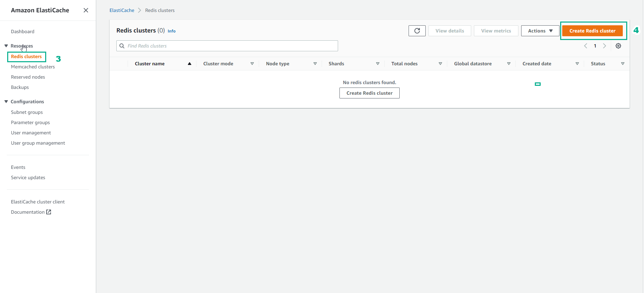This screenshot has width=644, height=293.
Task: View Events in the sidebar
Action: pos(18,167)
